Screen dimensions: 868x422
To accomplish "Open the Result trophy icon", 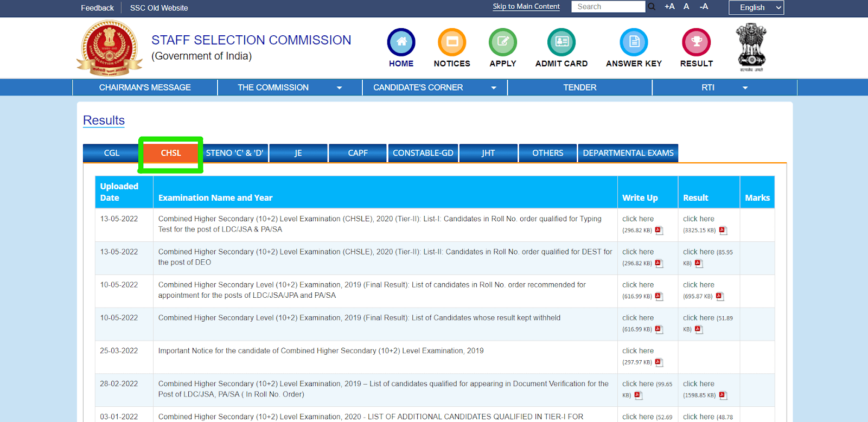I will (x=697, y=42).
